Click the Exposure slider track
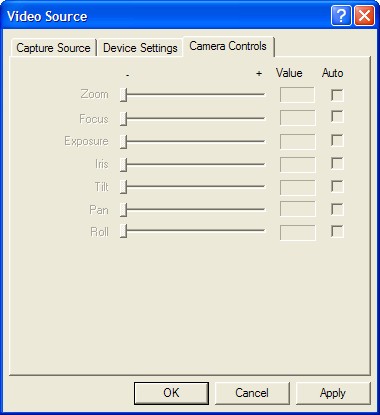Screen dimensions: 380x415 tap(193, 141)
